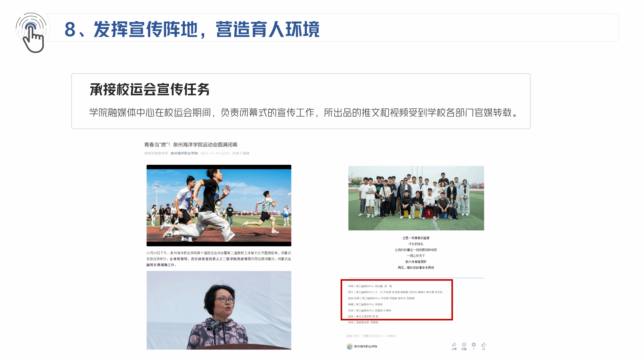Click the group photo on the field
This screenshot has height=362, width=644.
click(x=416, y=198)
